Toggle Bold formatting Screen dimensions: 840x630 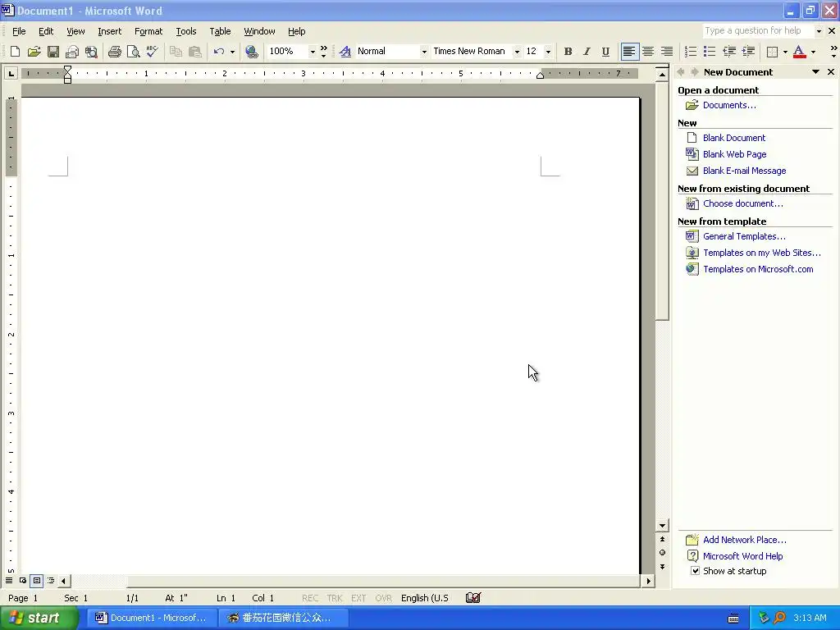click(x=568, y=52)
